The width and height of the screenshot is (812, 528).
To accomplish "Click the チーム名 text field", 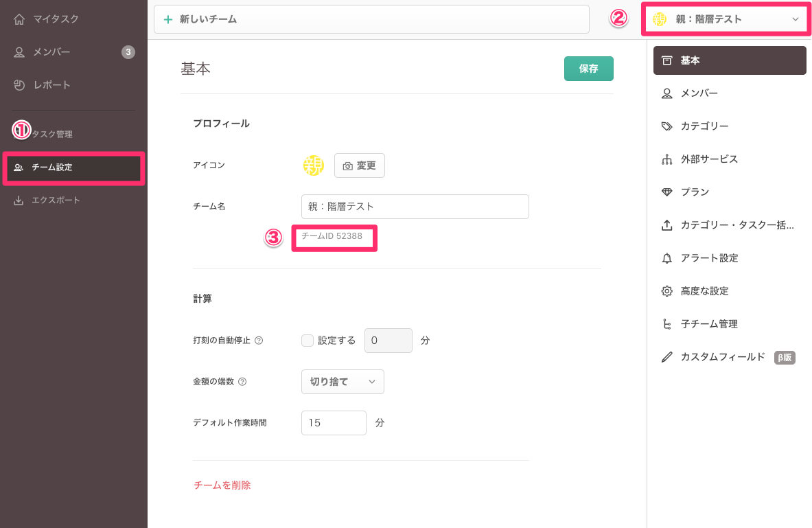I will pos(415,206).
